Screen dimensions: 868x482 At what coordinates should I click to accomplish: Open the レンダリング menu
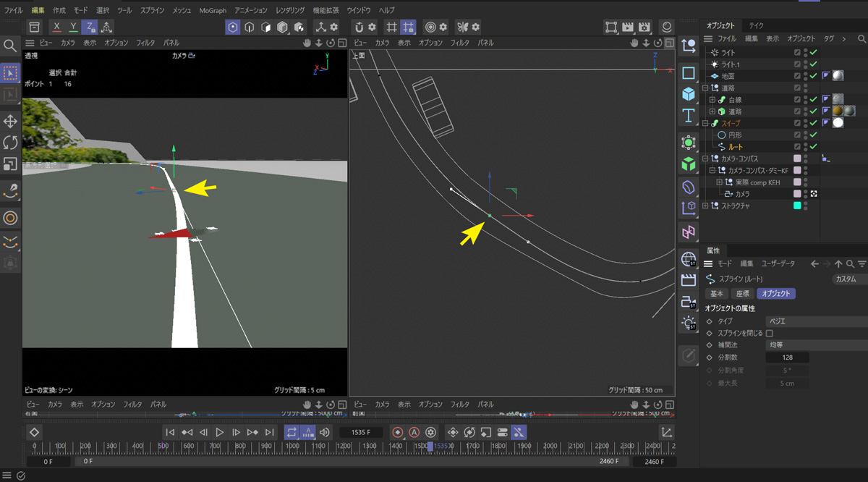click(289, 11)
